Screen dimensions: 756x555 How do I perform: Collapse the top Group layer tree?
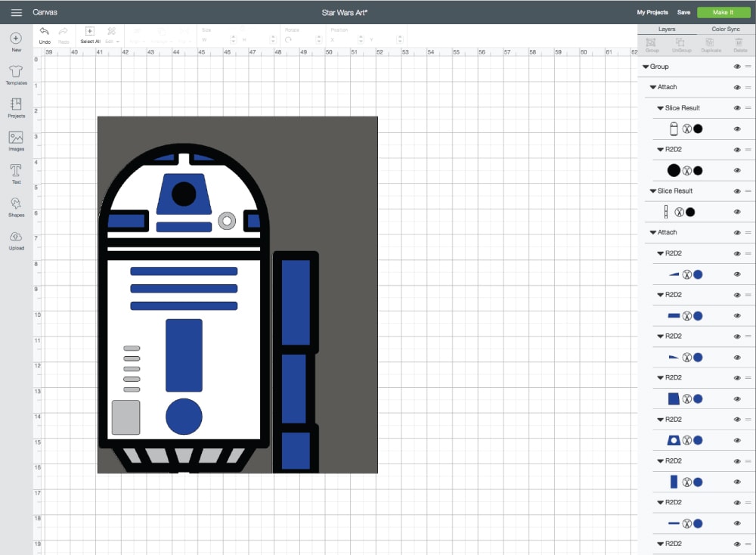pos(646,67)
